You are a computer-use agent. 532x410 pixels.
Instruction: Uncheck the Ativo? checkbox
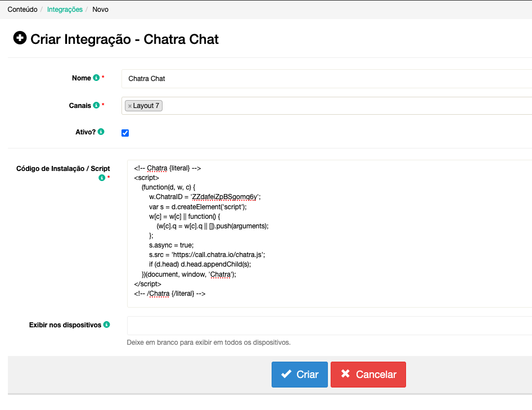click(125, 133)
